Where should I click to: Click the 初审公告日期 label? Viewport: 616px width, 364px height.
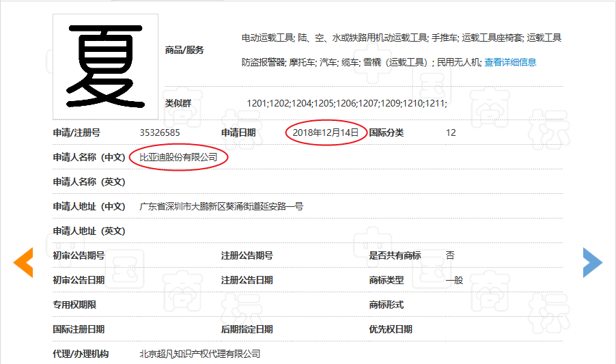pyautogui.click(x=79, y=280)
